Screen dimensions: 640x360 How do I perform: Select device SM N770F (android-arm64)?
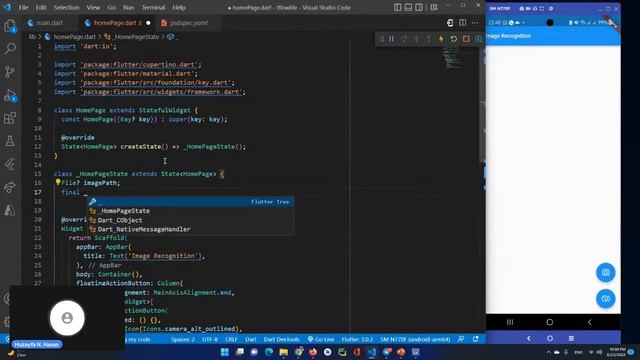point(415,339)
